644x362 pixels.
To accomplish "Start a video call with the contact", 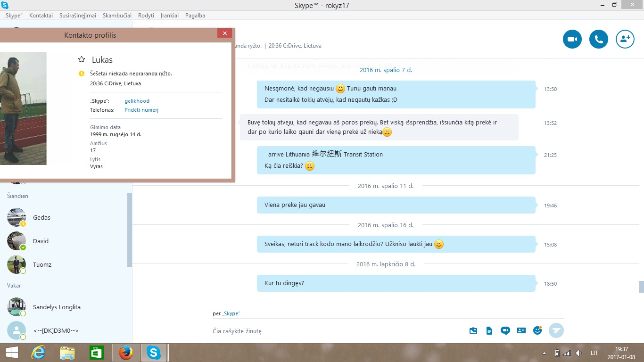I will click(x=572, y=39).
